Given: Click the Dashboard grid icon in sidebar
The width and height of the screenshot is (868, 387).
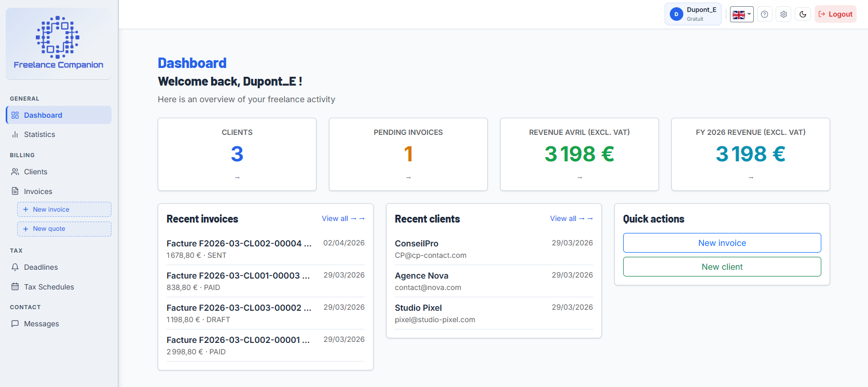Looking at the screenshot, I should click(x=15, y=115).
